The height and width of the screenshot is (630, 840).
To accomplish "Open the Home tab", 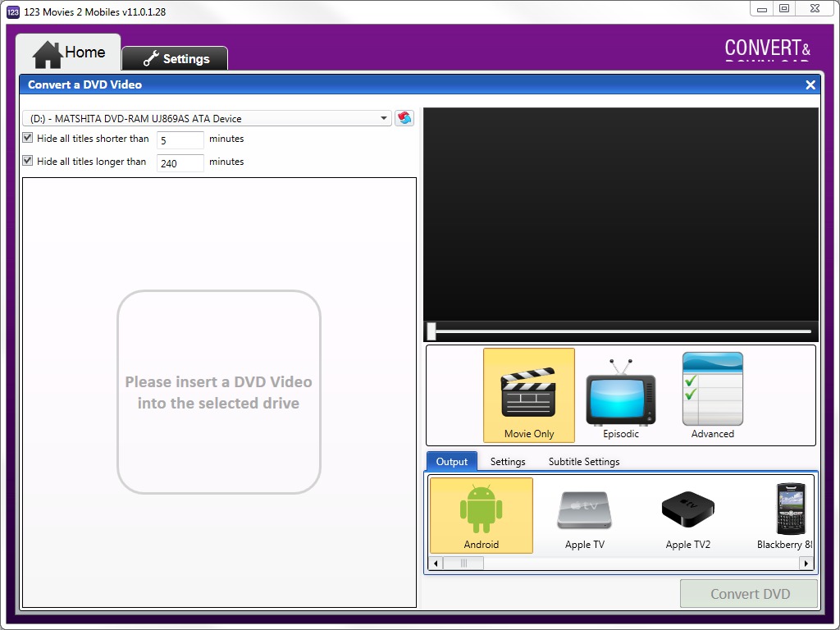I will [x=69, y=53].
